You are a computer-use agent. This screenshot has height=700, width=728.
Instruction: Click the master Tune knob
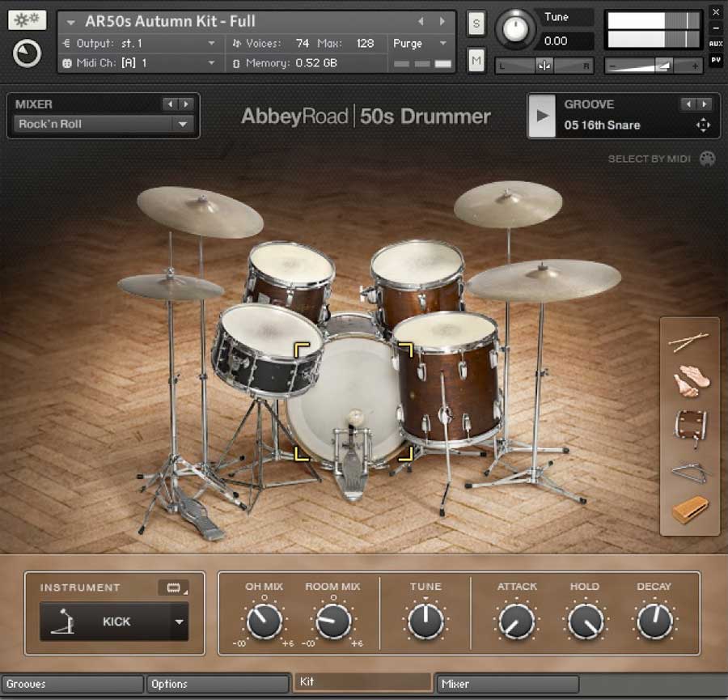pos(515,28)
